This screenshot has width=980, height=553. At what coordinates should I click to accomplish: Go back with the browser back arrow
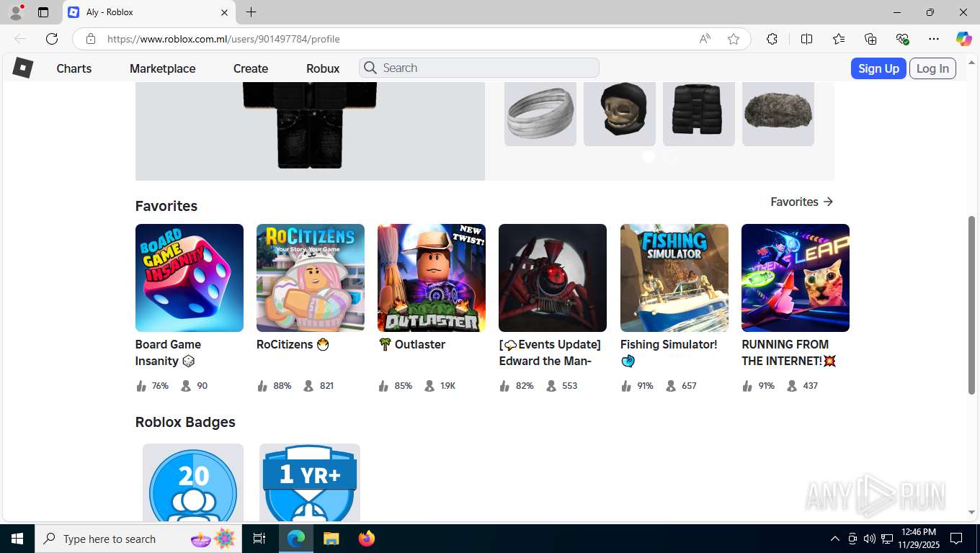click(20, 39)
